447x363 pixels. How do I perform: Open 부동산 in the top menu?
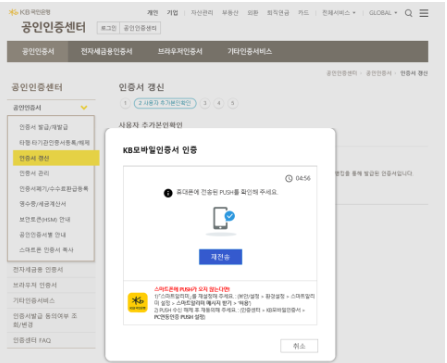click(x=230, y=13)
